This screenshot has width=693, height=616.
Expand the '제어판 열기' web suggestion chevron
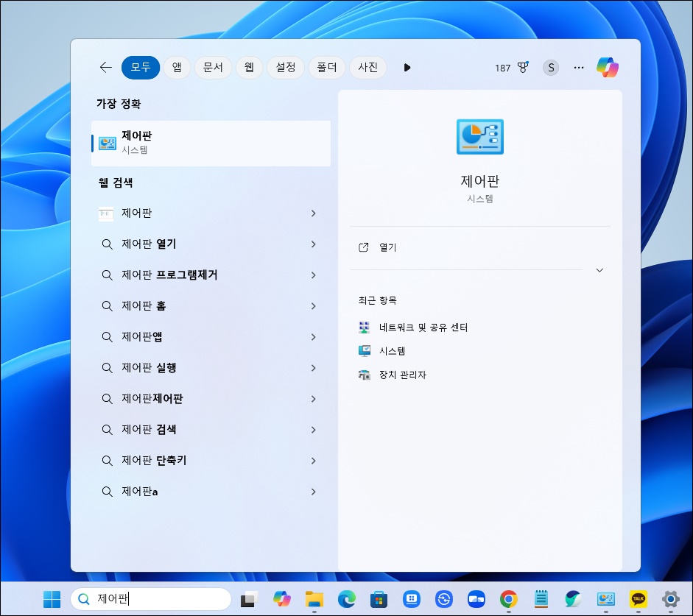click(x=314, y=244)
